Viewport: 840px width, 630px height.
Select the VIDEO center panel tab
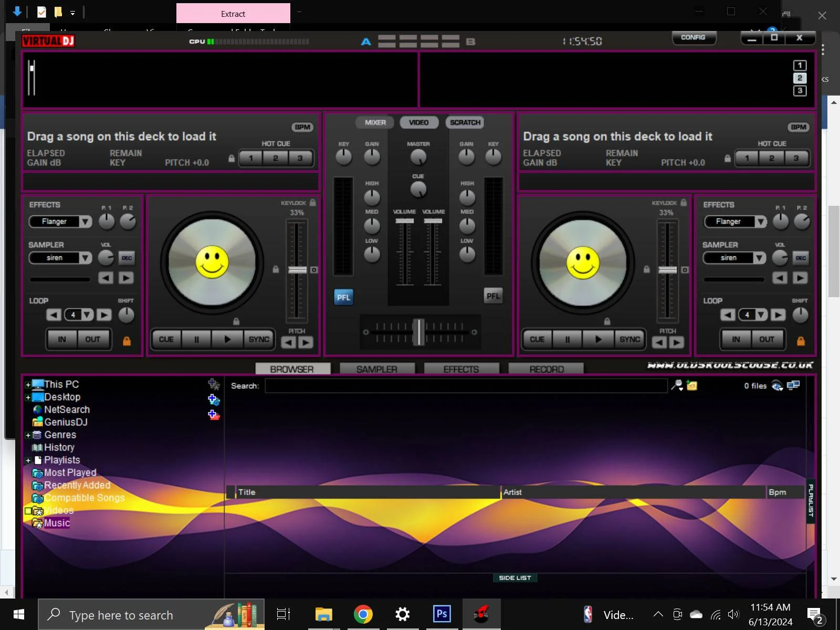tap(419, 122)
